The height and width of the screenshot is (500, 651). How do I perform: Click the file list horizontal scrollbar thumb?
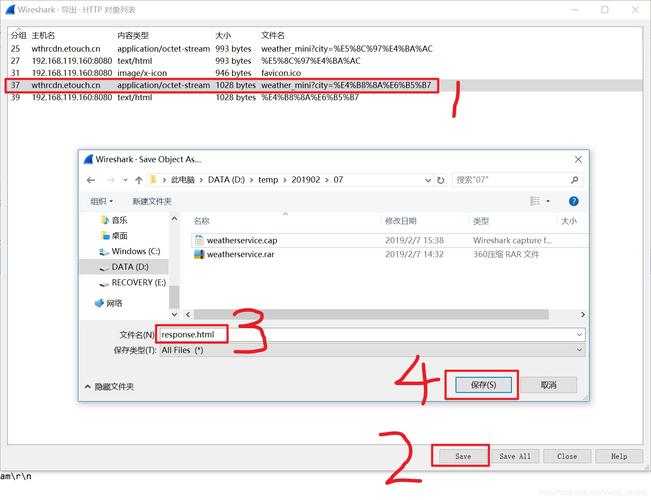point(371,315)
